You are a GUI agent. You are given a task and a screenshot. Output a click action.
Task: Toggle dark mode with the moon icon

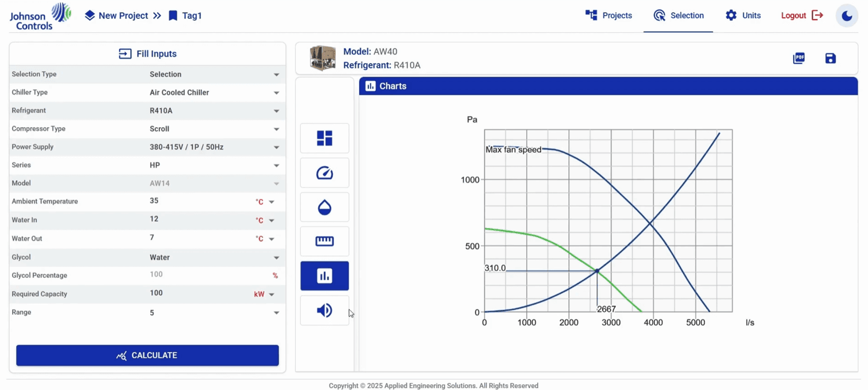pyautogui.click(x=847, y=16)
